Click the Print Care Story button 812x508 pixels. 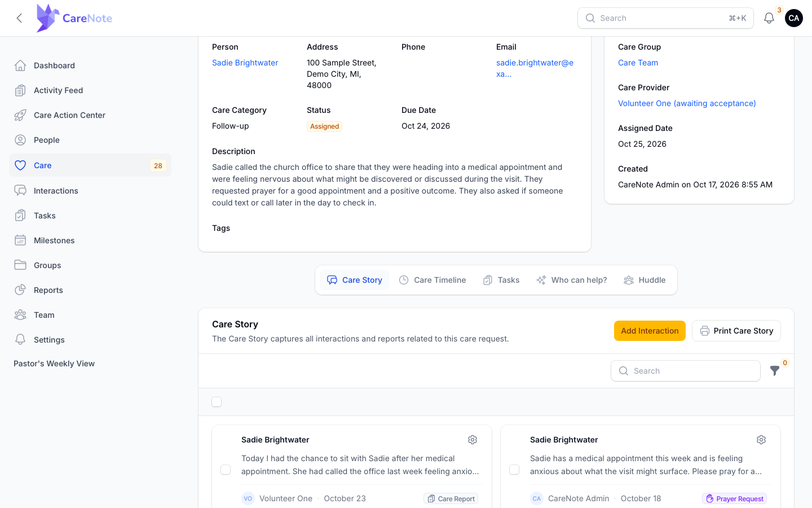point(736,331)
